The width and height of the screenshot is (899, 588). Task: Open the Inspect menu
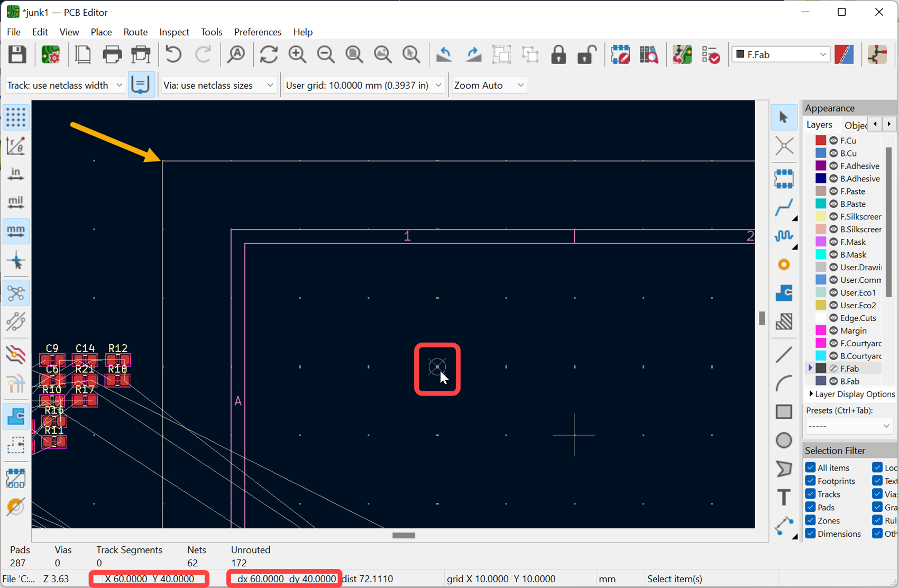[x=174, y=32]
